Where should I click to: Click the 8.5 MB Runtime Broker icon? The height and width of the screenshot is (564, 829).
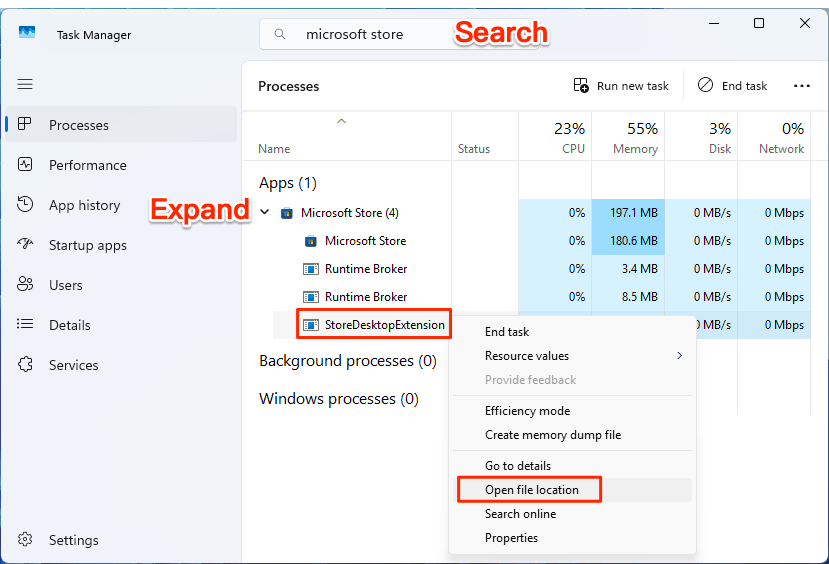coord(310,298)
